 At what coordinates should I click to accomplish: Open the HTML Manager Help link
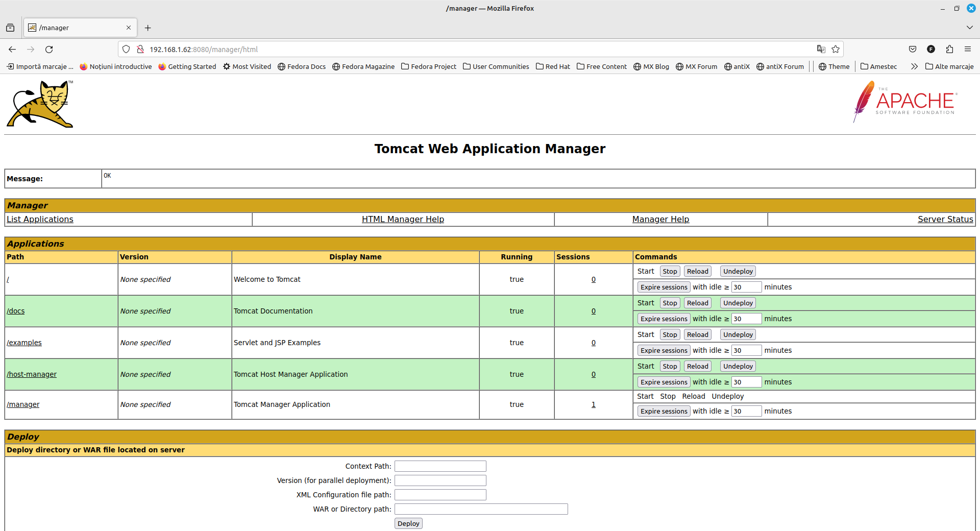point(403,219)
